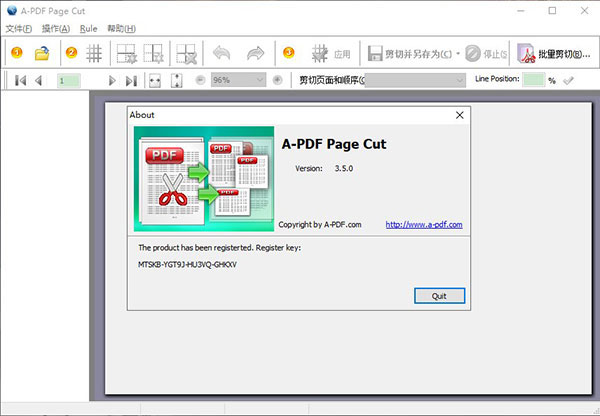Click the fit height icon
The width and height of the screenshot is (600, 416).
pos(177,80)
